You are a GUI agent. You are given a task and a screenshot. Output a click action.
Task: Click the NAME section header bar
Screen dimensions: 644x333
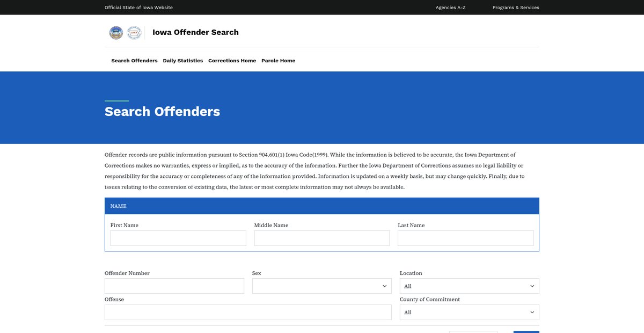[322, 206]
